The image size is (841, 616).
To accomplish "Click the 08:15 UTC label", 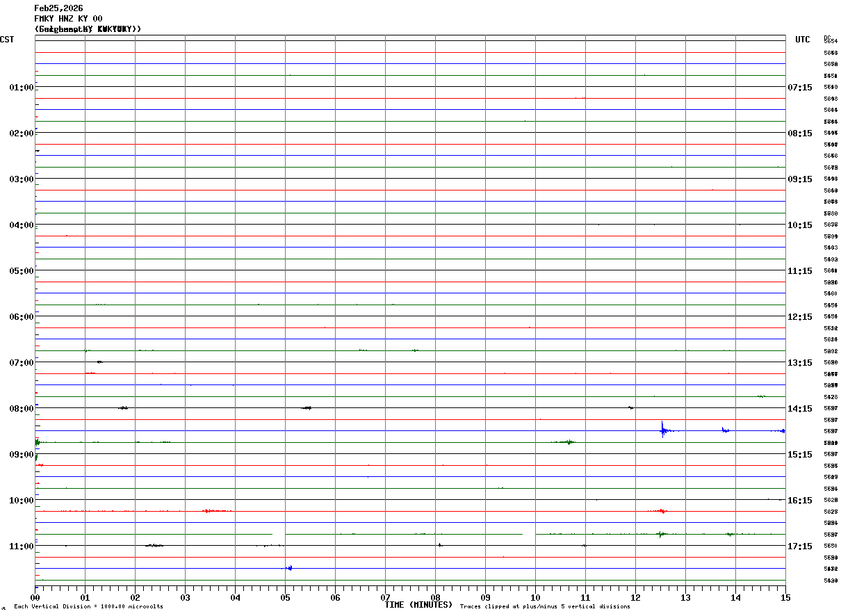I will coord(800,133).
